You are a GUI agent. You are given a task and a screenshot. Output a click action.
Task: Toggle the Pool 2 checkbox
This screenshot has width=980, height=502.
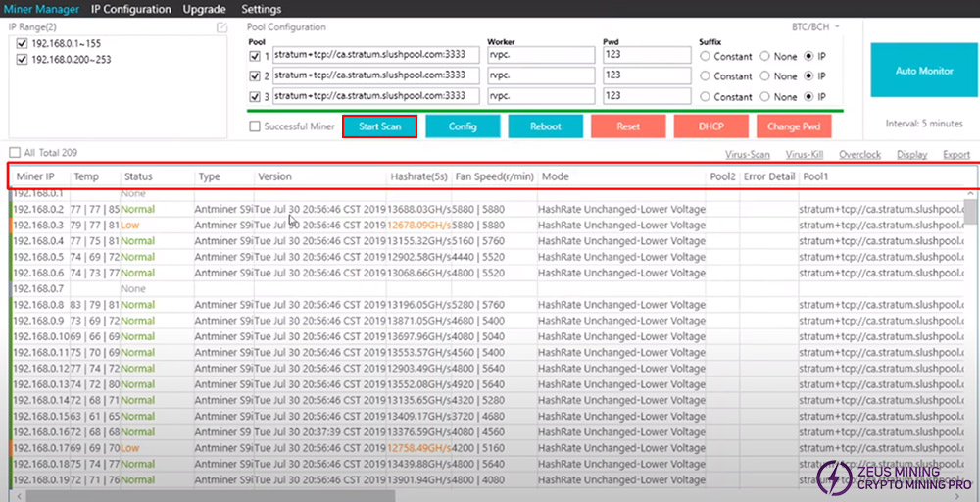click(256, 76)
